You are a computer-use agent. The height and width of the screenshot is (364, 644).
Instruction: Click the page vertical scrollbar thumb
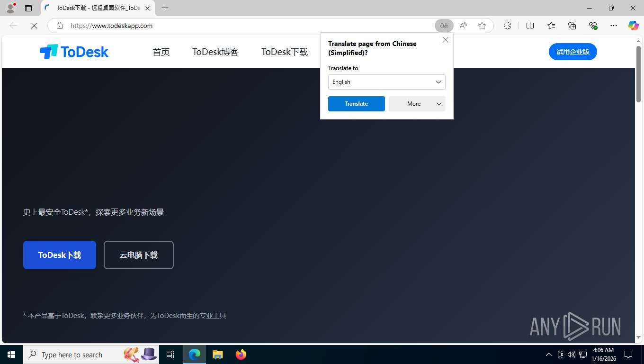638,73
